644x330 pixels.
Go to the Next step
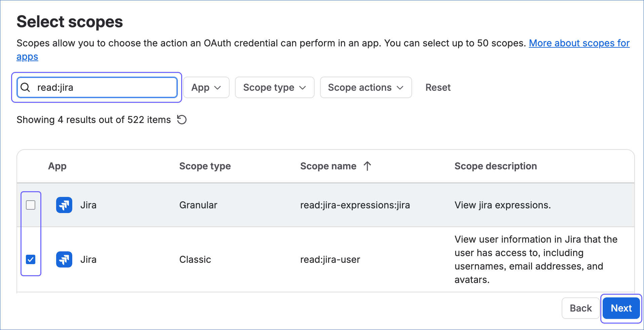[x=621, y=308]
